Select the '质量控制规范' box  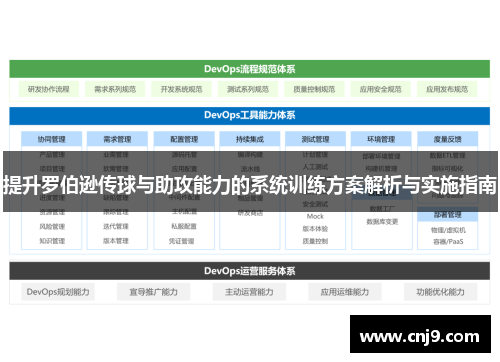click(x=314, y=89)
